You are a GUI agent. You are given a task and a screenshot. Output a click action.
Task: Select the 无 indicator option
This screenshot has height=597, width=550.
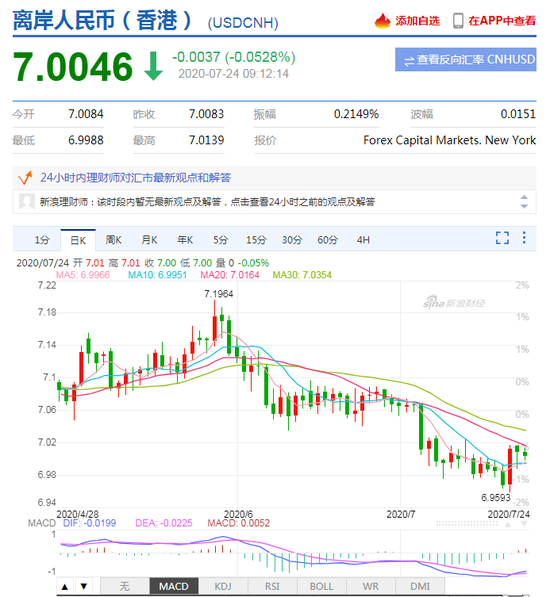[x=124, y=586]
